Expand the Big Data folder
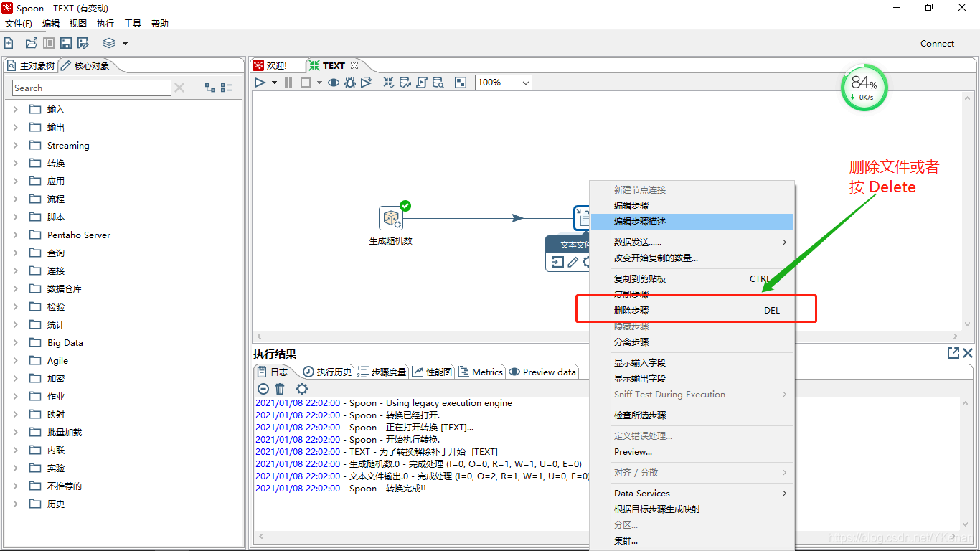 [16, 342]
